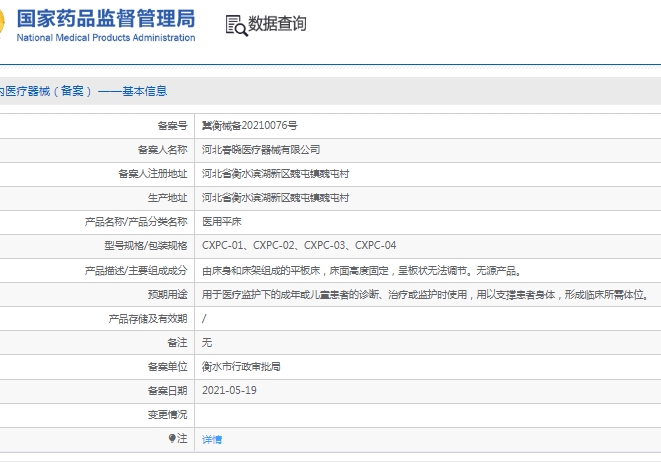Click the 数据查询 search document icon
The width and height of the screenshot is (661, 470).
(x=236, y=25)
